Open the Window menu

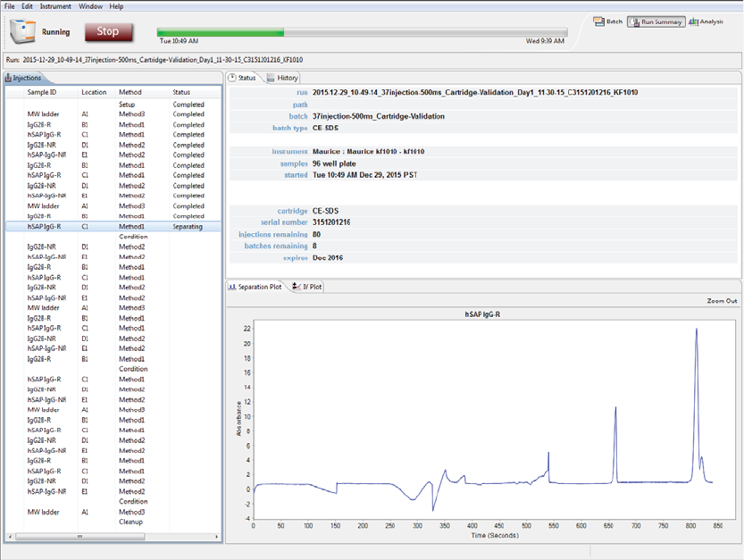(x=90, y=5)
